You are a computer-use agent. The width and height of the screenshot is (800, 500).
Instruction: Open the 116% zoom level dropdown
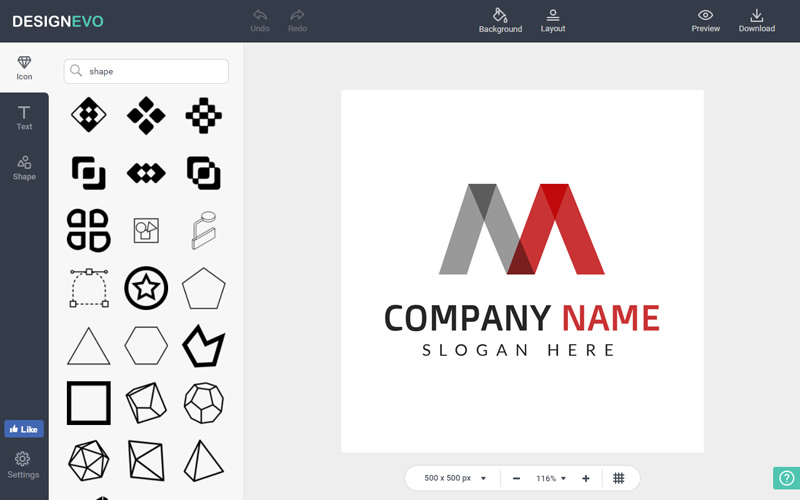pyautogui.click(x=551, y=478)
